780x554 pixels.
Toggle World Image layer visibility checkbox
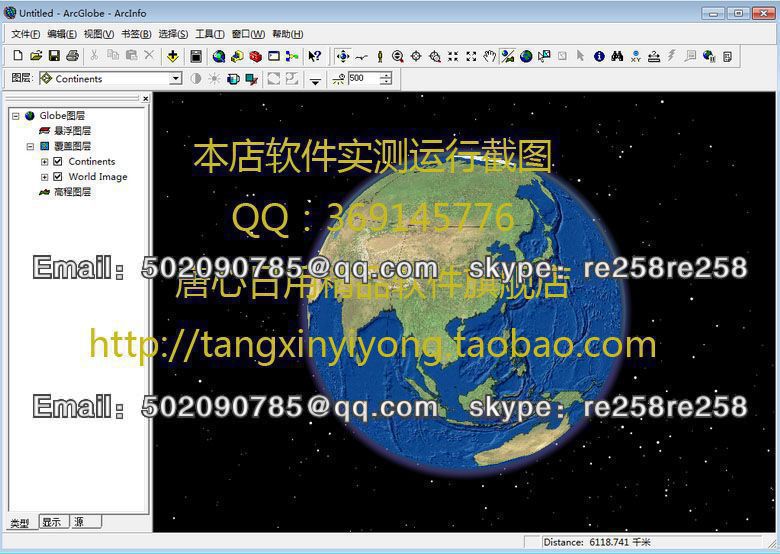pyautogui.click(x=58, y=177)
